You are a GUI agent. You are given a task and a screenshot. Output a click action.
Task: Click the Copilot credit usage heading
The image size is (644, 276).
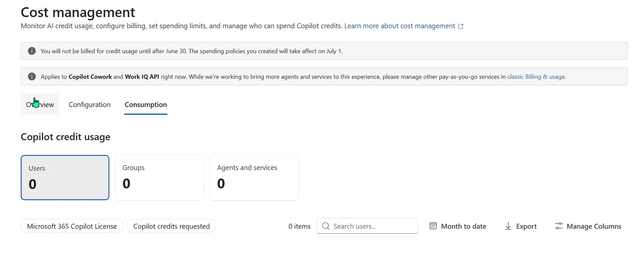66,137
